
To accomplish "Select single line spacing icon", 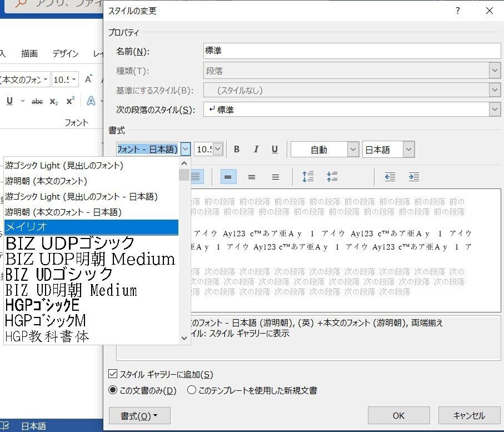I will coord(228,177).
